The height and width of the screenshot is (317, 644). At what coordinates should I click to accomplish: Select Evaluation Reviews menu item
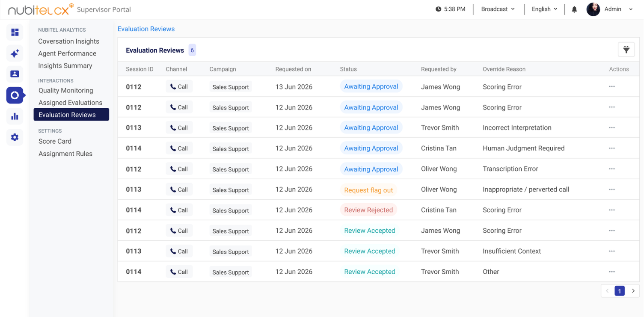[71, 115]
